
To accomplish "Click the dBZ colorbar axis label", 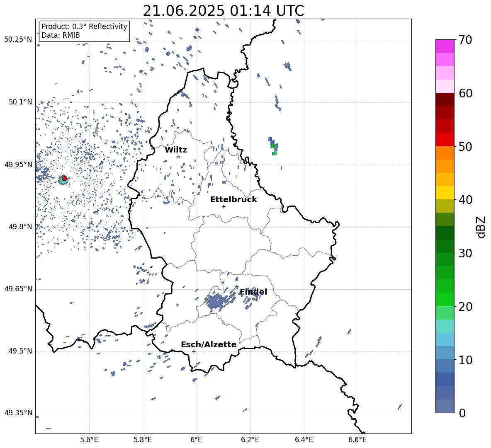I will point(481,227).
